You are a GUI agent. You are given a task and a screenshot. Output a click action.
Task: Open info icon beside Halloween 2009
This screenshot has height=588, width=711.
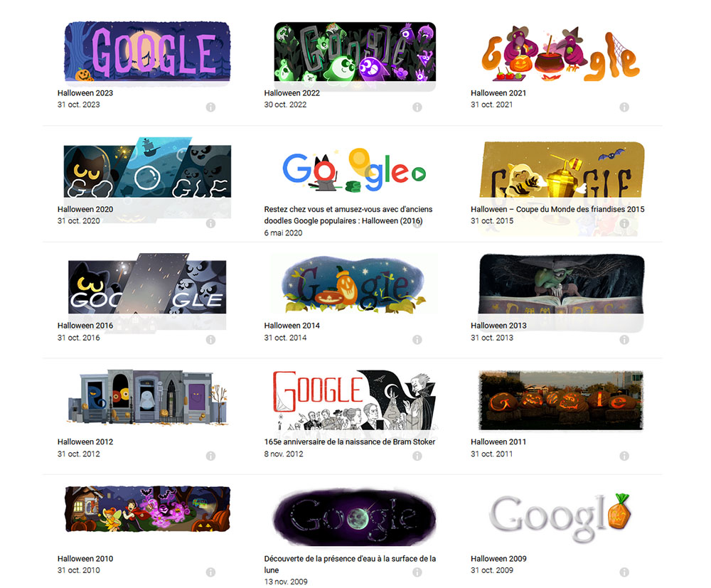pyautogui.click(x=624, y=572)
